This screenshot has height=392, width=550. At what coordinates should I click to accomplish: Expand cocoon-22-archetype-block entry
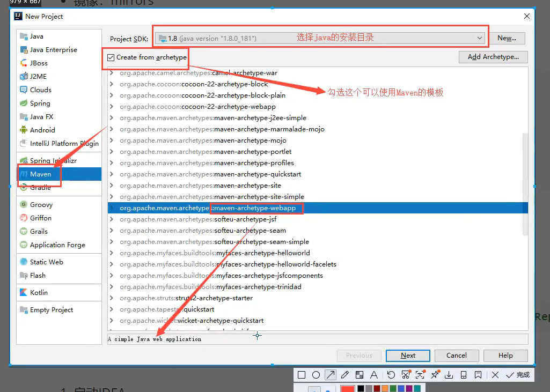(x=112, y=84)
